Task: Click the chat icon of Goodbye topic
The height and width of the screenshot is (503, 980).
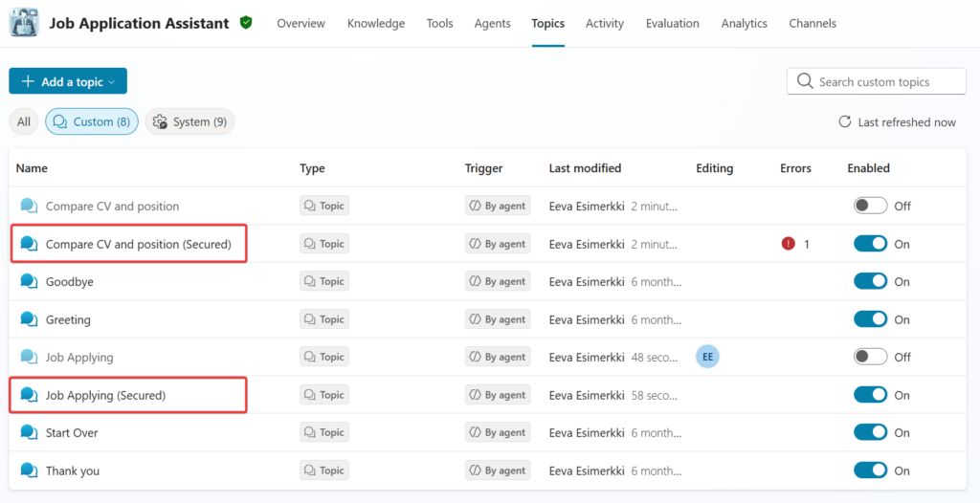Action: pyautogui.click(x=30, y=282)
